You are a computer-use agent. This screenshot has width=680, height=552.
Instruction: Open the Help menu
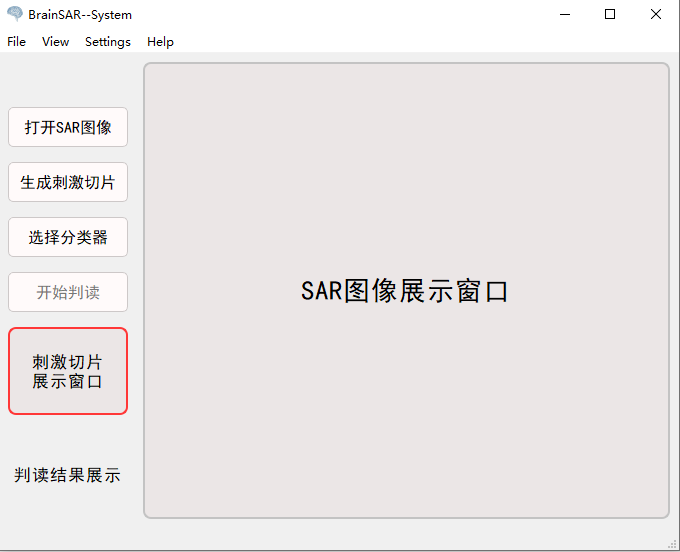coord(160,42)
